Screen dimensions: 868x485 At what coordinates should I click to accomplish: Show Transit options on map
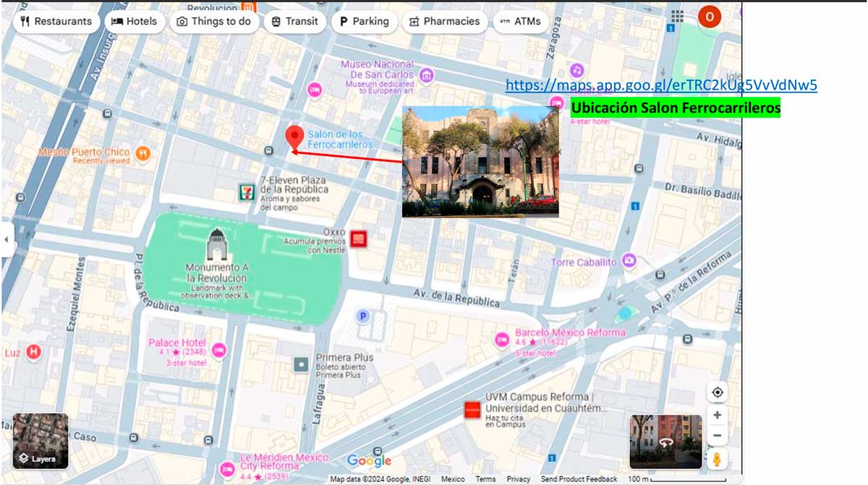coord(294,22)
